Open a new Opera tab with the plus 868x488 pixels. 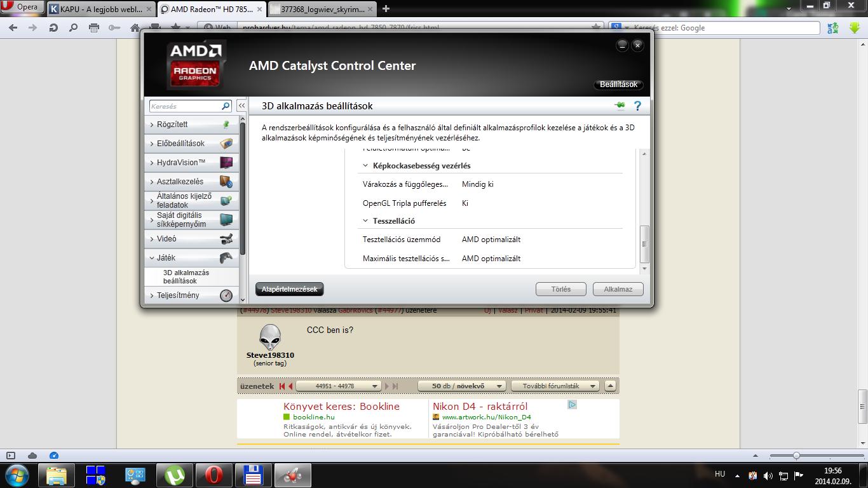[386, 9]
